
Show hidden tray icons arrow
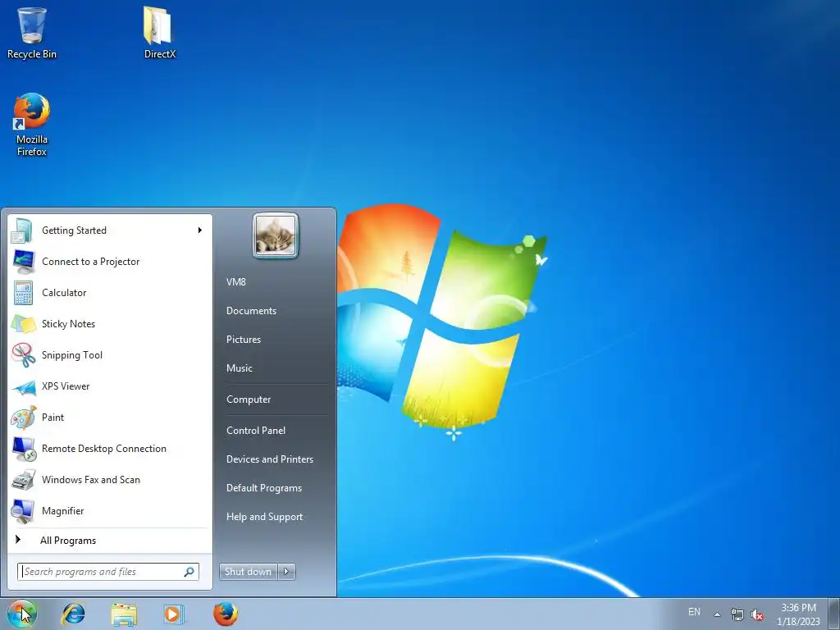coord(717,614)
